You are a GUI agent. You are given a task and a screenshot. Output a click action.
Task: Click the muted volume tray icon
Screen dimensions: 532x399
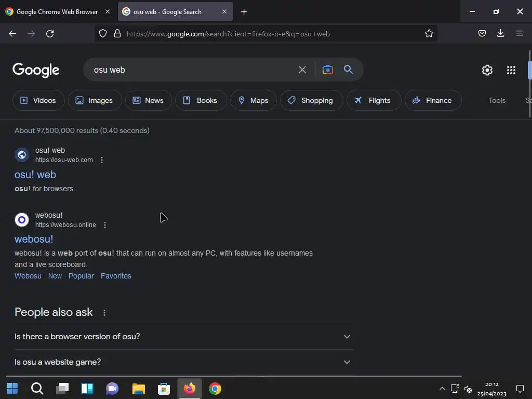(468, 389)
